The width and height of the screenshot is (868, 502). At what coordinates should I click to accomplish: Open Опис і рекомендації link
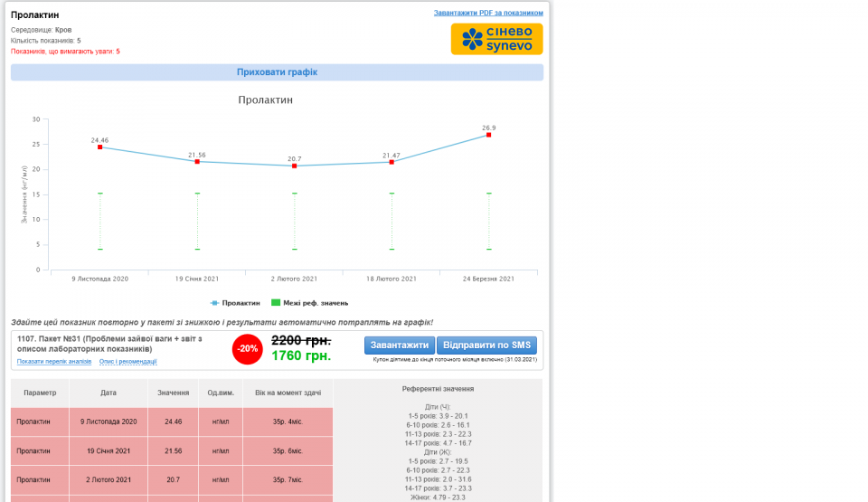[x=127, y=362]
